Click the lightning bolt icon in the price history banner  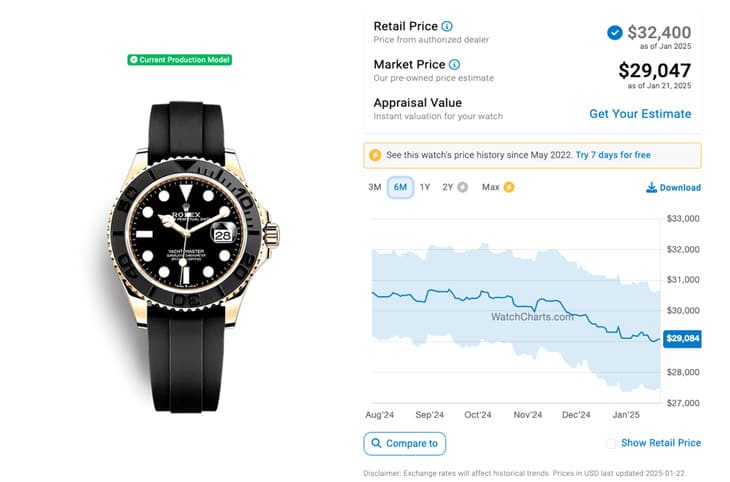coord(375,155)
